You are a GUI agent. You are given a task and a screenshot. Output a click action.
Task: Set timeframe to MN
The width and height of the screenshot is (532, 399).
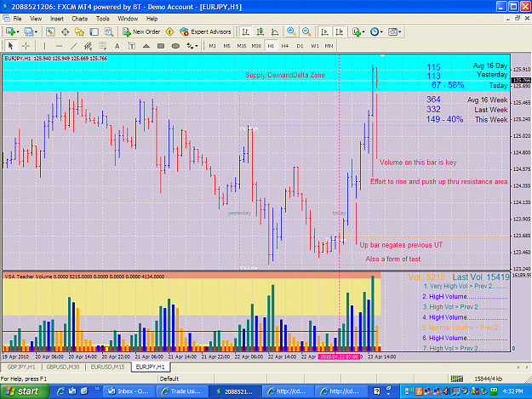point(329,46)
